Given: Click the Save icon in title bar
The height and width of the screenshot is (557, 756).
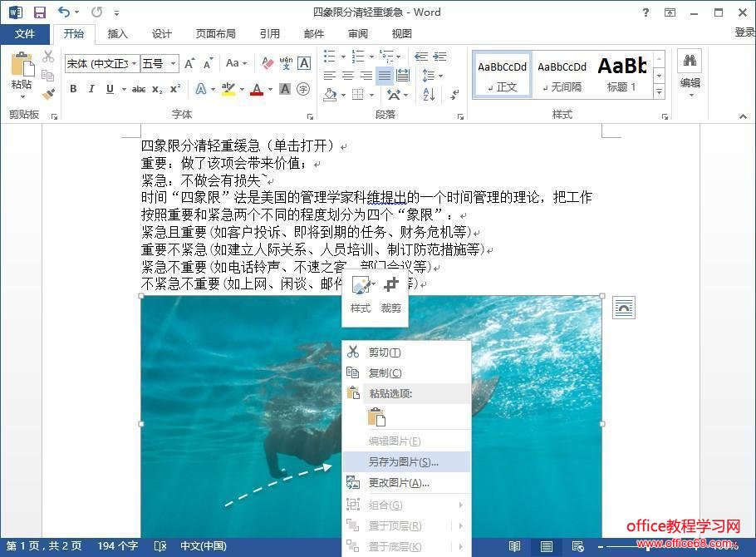Looking at the screenshot, I should pos(39,12).
